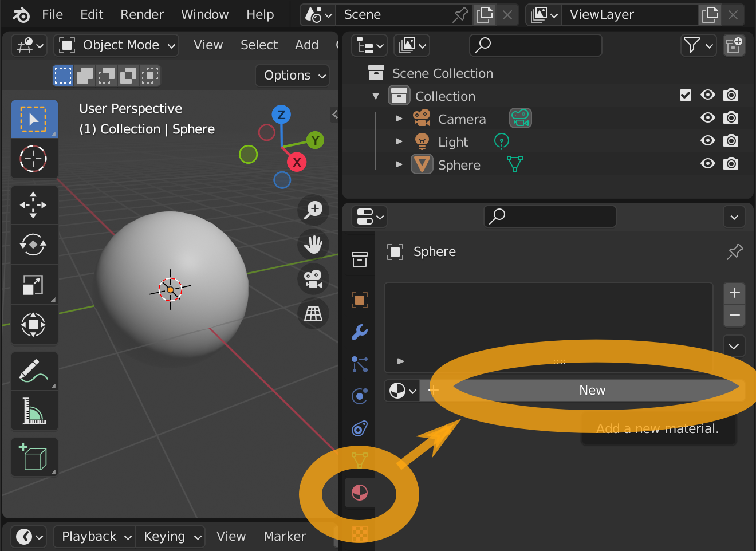The height and width of the screenshot is (551, 756).
Task: Toggle the camera view icon
Action: (313, 279)
